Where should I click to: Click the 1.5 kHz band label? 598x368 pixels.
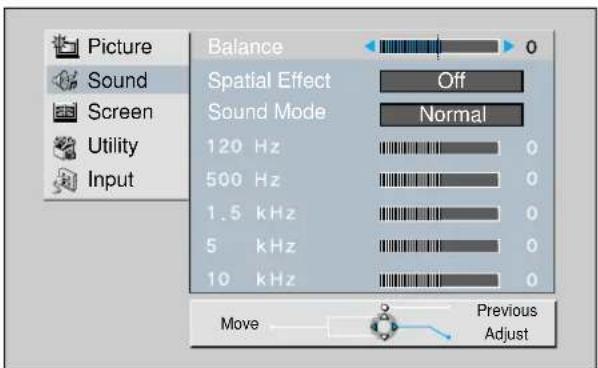[251, 213]
